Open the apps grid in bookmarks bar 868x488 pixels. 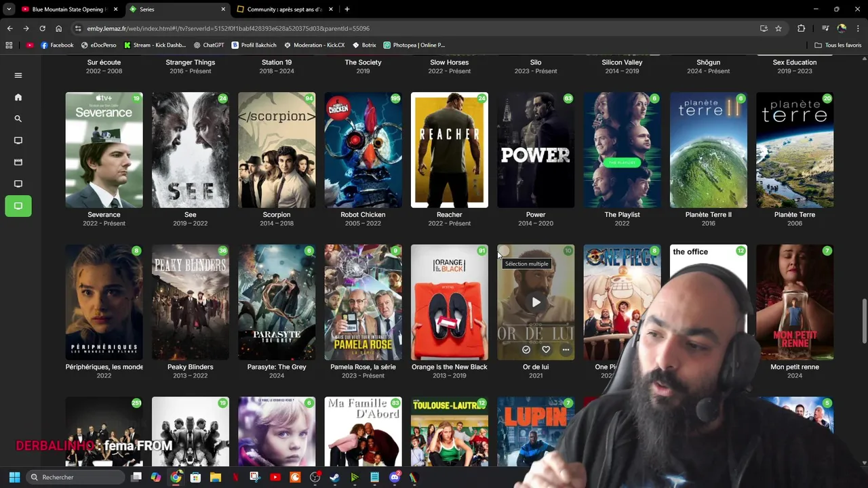pyautogui.click(x=9, y=45)
